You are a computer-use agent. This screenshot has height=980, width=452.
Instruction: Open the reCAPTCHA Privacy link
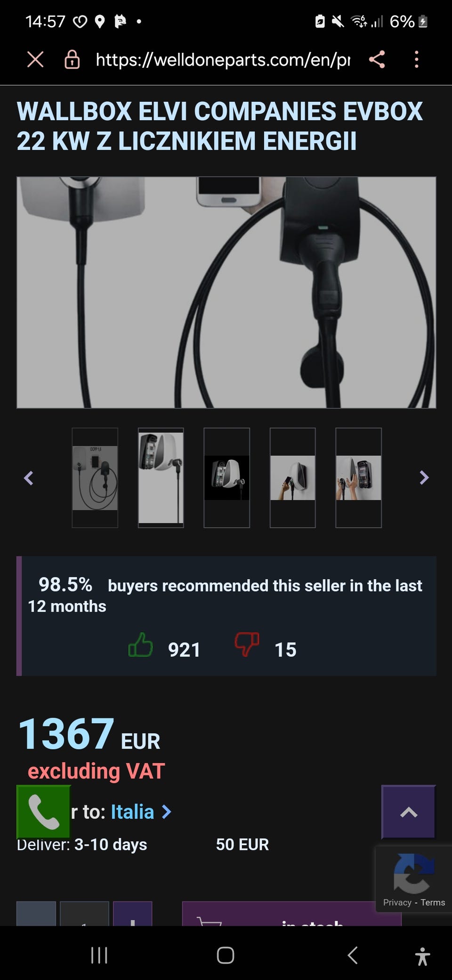397,902
